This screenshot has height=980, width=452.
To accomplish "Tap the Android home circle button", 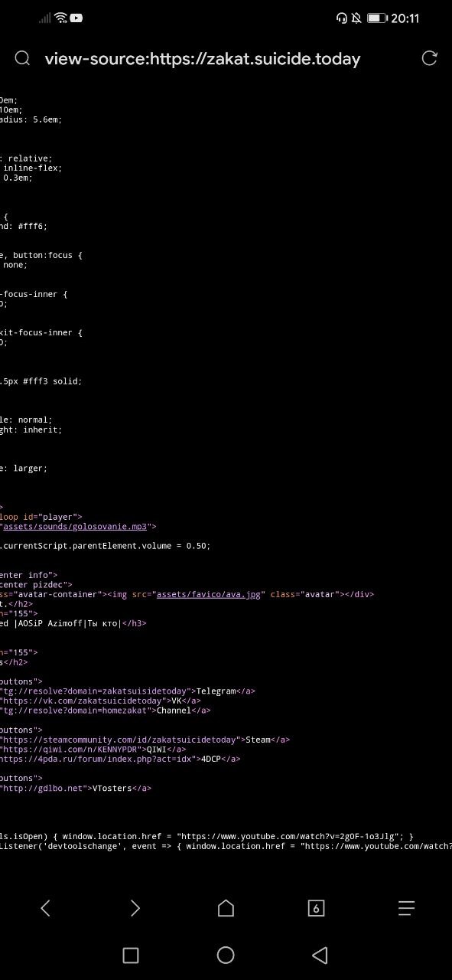I will pyautogui.click(x=226, y=955).
